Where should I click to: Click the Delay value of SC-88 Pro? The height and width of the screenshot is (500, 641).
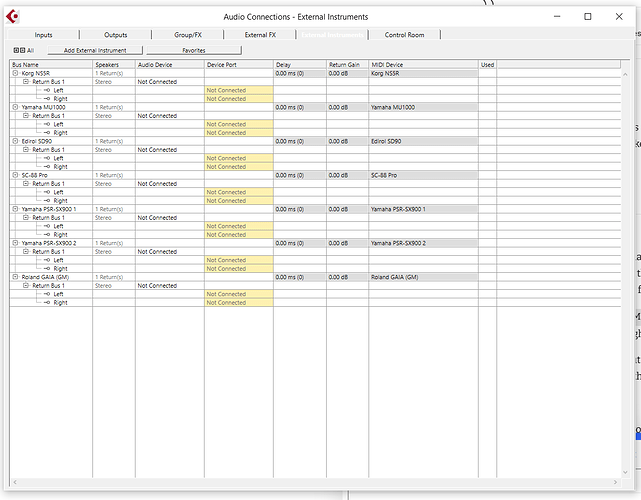[300, 175]
